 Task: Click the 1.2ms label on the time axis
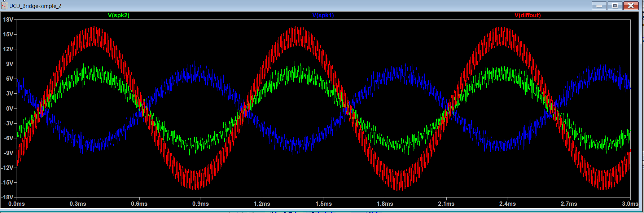[262, 204]
